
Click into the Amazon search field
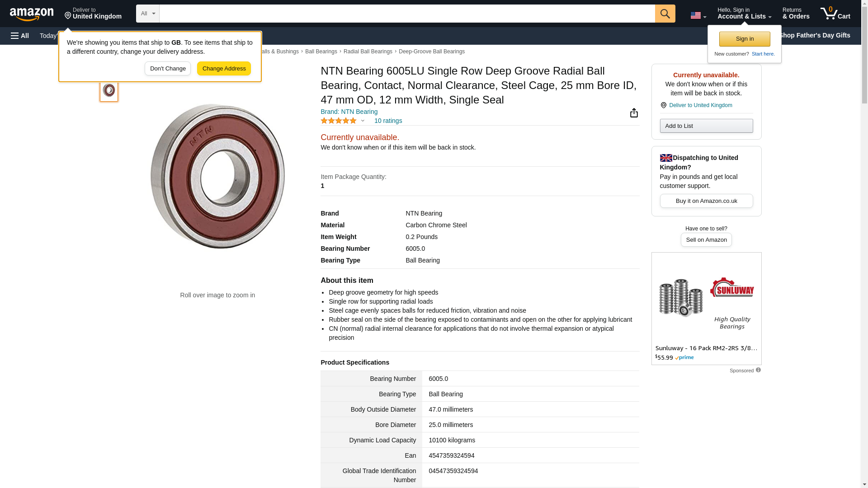pyautogui.click(x=407, y=14)
